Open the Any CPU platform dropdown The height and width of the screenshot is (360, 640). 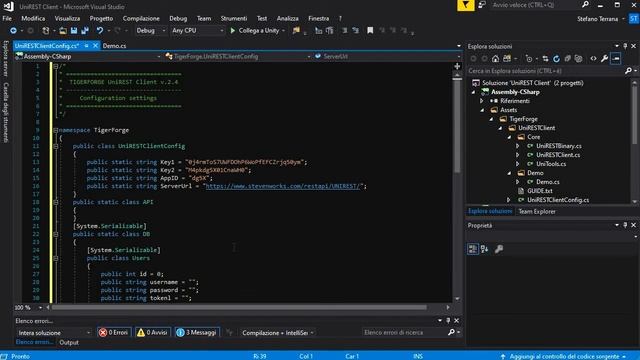point(198,31)
